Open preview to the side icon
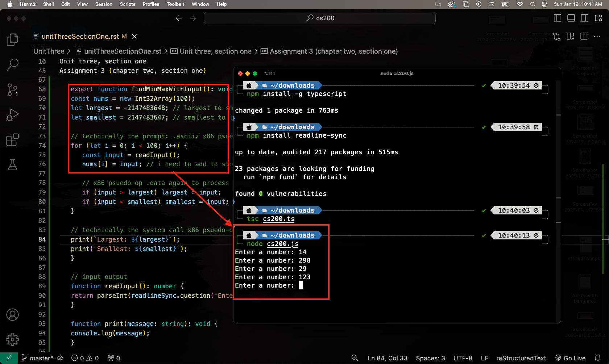This screenshot has width=609, height=364. coord(570,36)
